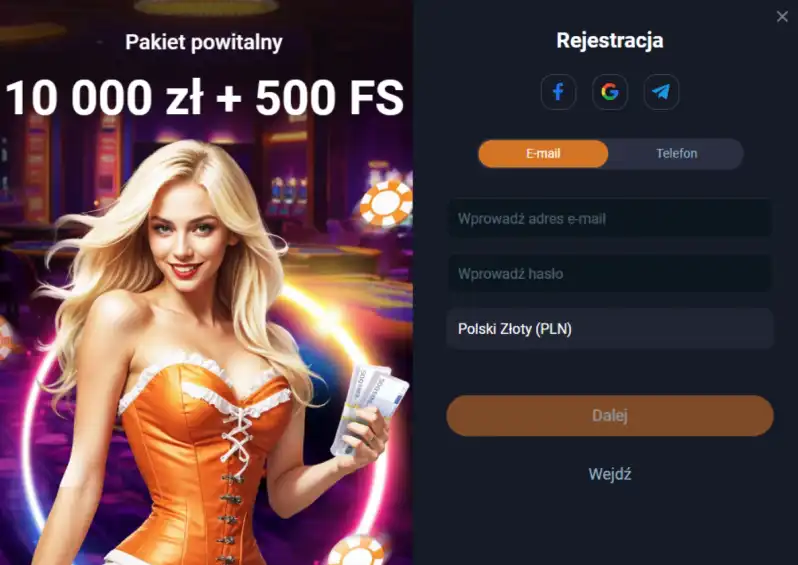798x565 pixels.
Task: Focus the 'Wprowadź adres e-mail' field
Action: click(x=610, y=219)
